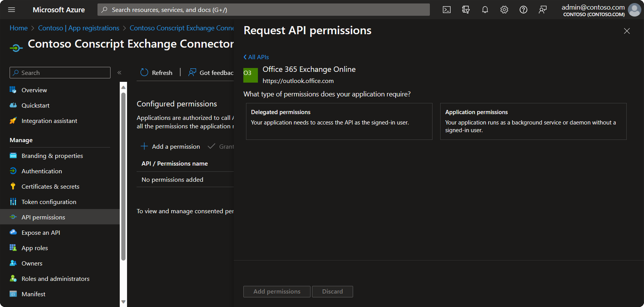Collapse the sidebar with double chevron
Screen dimensions: 644x307
(x=119, y=73)
